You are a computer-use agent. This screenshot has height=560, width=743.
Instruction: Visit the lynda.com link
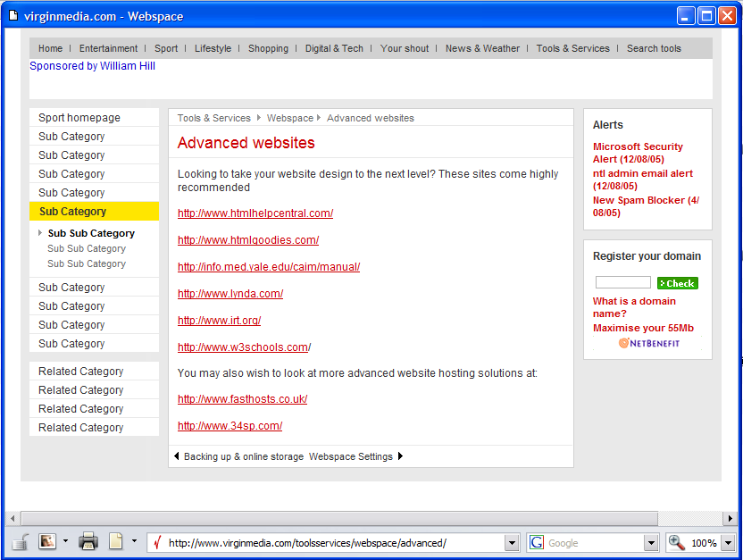(230, 293)
